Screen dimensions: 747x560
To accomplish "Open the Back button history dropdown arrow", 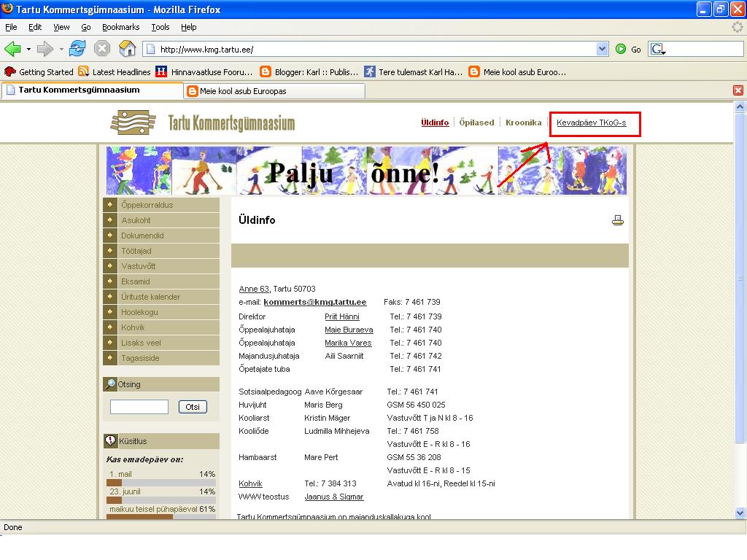I will click(x=28, y=49).
